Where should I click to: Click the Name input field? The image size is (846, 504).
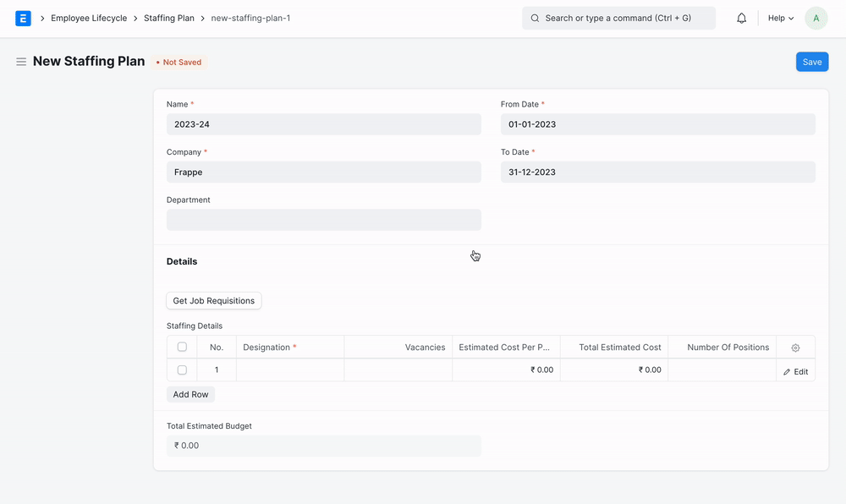click(323, 124)
